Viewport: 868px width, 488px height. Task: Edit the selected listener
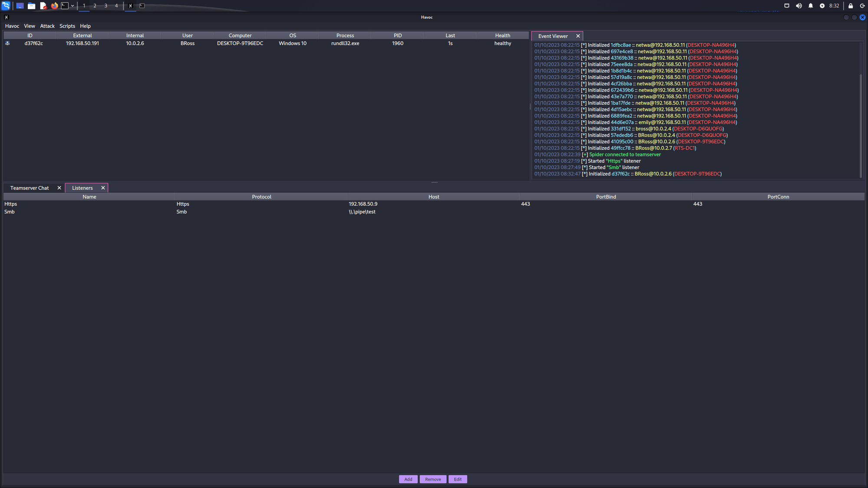click(x=457, y=479)
